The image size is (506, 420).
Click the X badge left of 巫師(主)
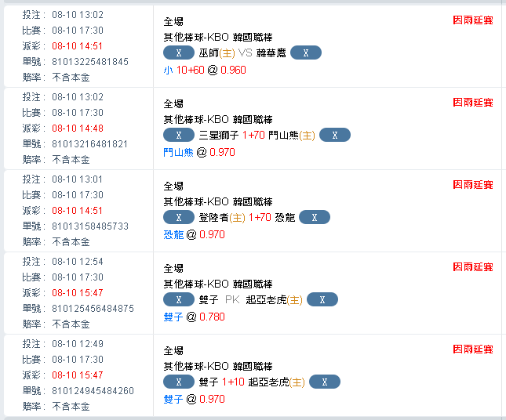[179, 52]
